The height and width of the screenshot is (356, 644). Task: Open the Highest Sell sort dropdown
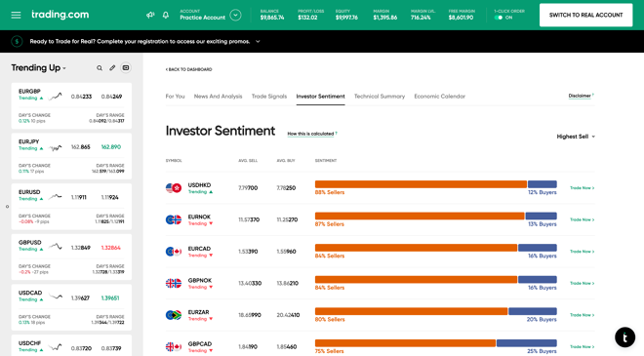576,137
